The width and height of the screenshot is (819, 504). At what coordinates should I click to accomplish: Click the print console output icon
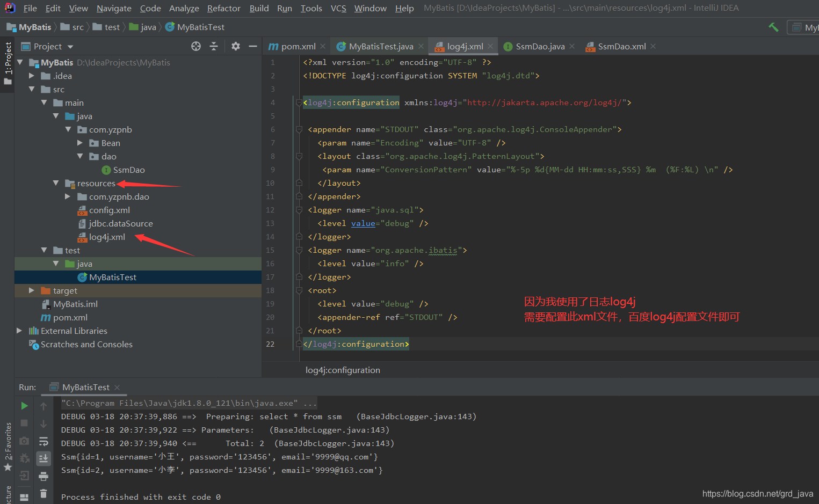point(44,476)
